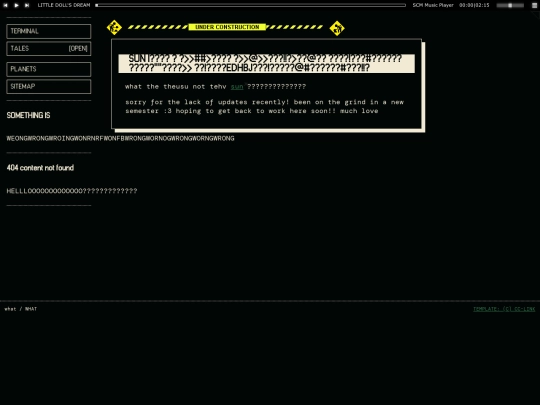Open the TERMINAL navigation button
540x405 pixels.
(x=49, y=31)
